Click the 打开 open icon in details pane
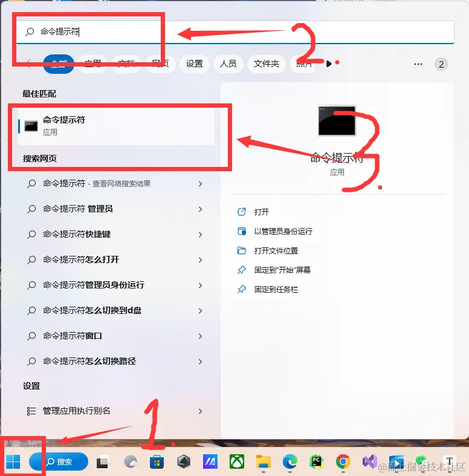Viewport: 469px width, 476px height. coord(242,212)
